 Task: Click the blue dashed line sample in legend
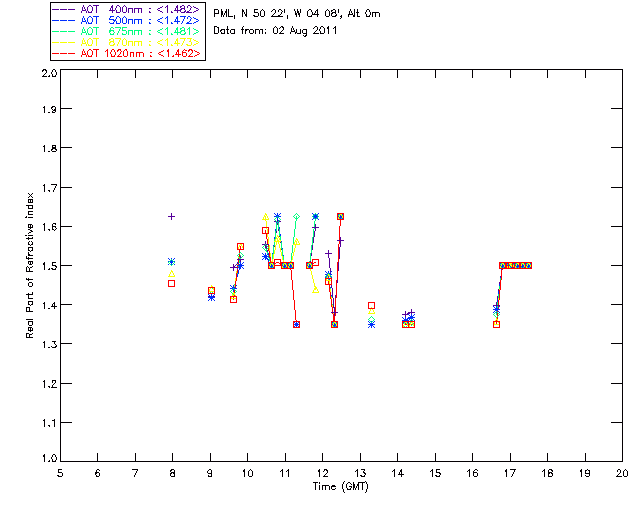(64, 21)
